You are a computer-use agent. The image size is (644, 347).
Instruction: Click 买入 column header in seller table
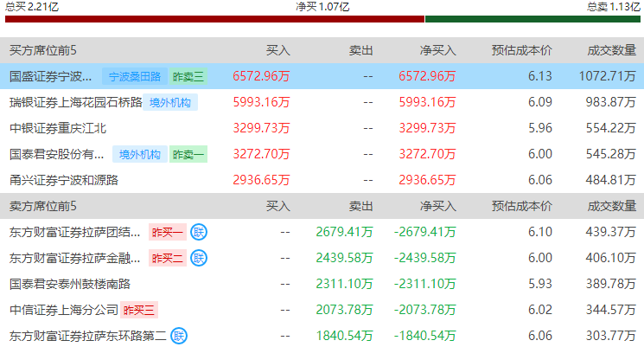tap(278, 206)
